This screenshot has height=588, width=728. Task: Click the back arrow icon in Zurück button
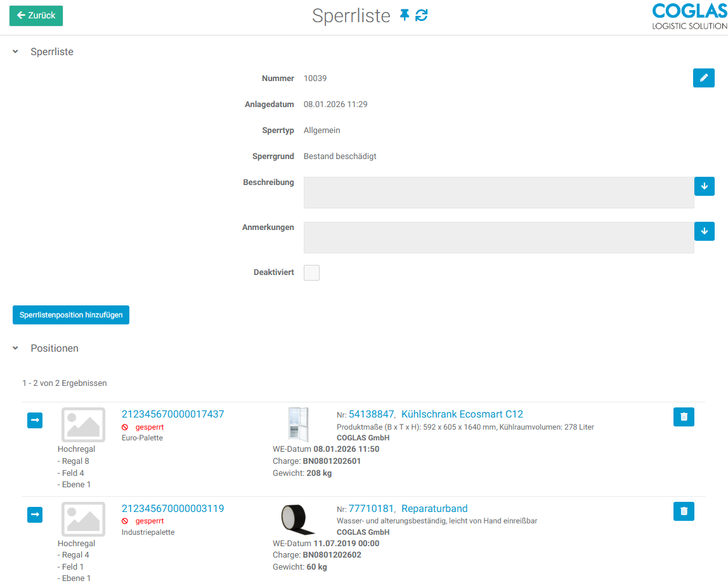(20, 15)
